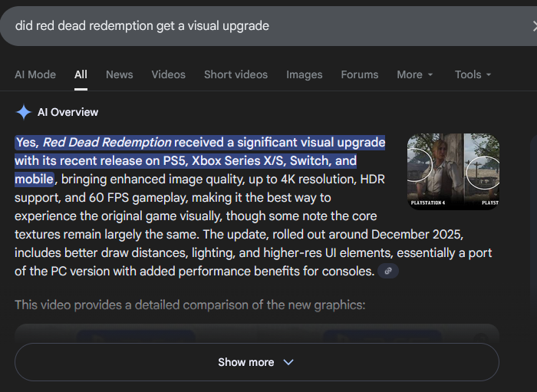
Task: Open the PlayStation 4 comparison thumbnail
Action: coord(434,172)
